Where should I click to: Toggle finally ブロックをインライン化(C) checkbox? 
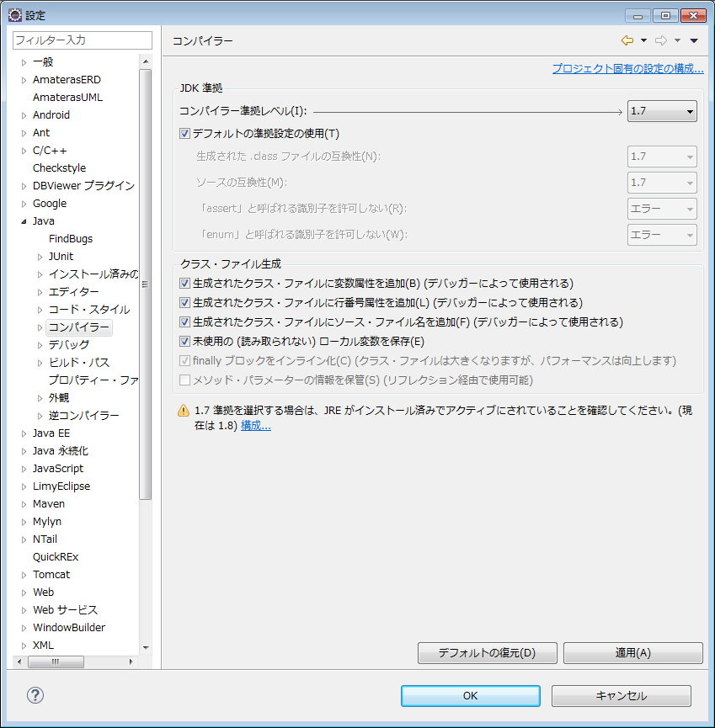coord(184,361)
